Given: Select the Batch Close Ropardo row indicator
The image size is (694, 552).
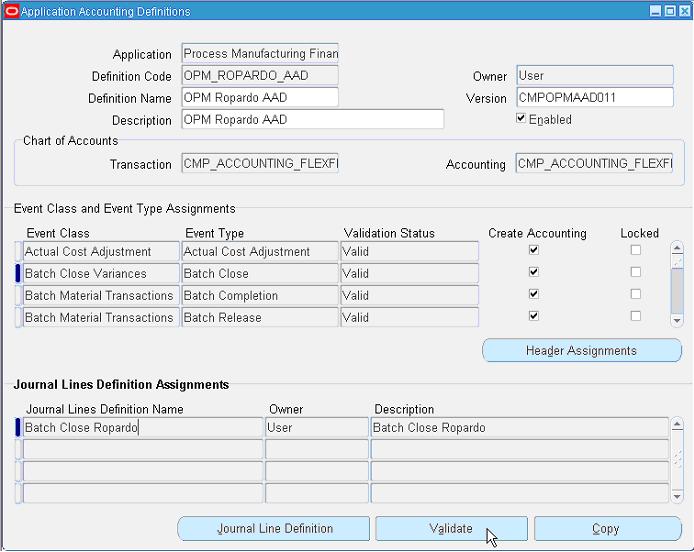Looking at the screenshot, I should [18, 428].
